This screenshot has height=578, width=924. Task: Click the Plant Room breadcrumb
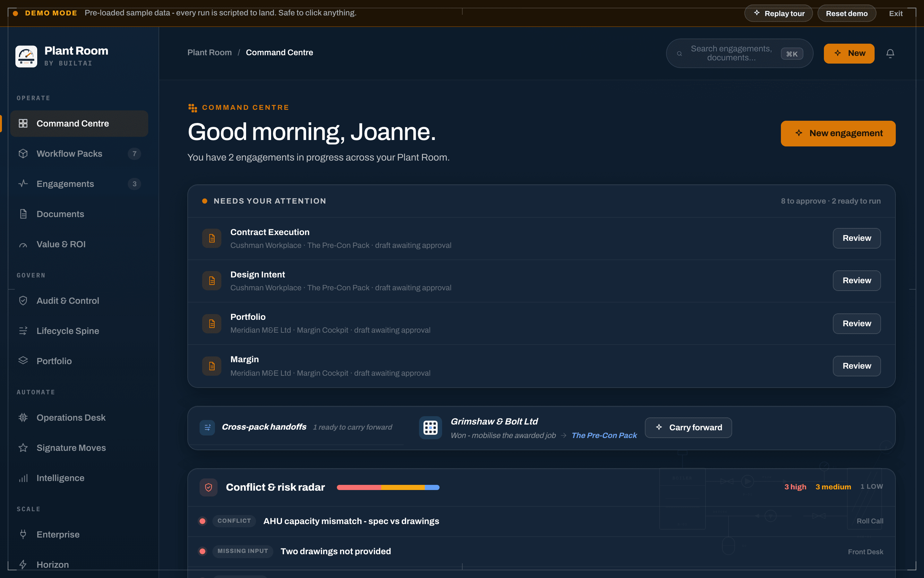tap(210, 53)
